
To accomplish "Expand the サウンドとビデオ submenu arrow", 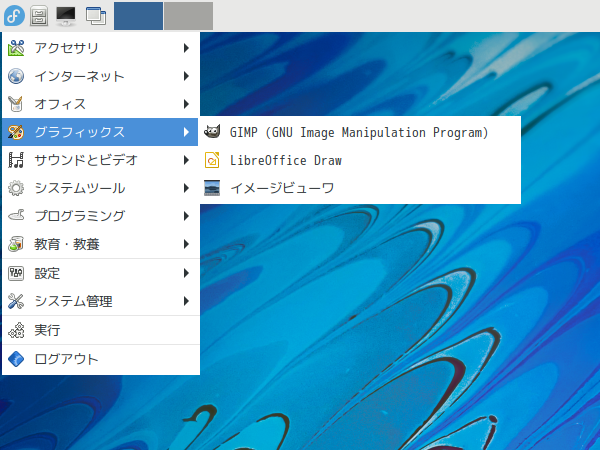I will coord(186,160).
